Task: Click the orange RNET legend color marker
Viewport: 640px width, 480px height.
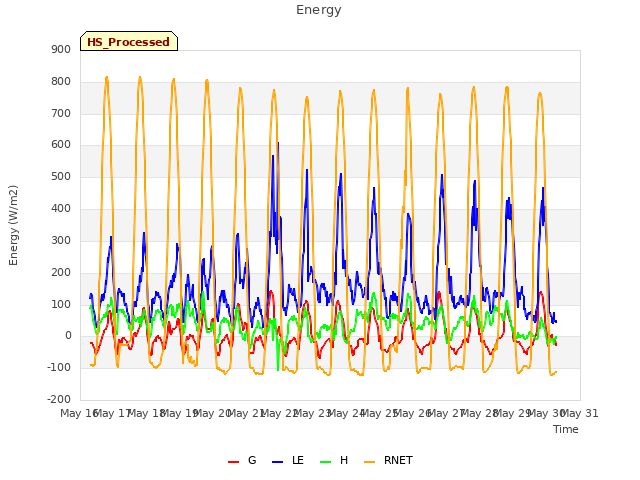Action: click(369, 462)
